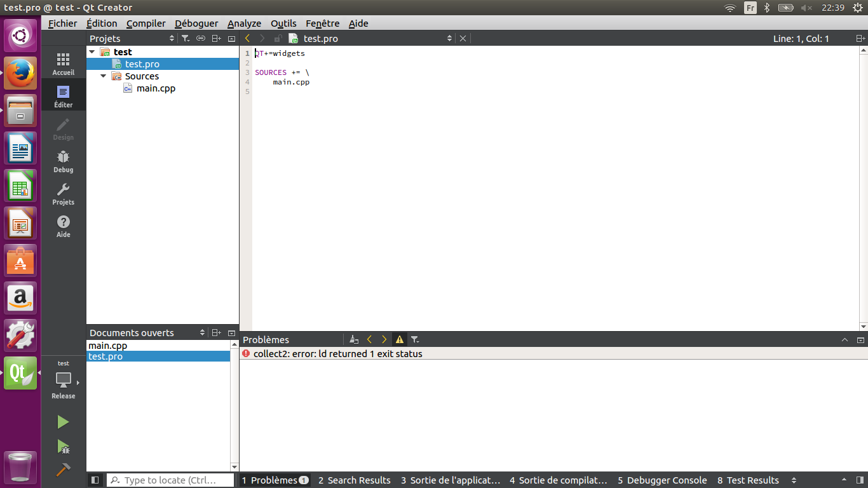Image resolution: width=868 pixels, height=488 pixels.
Task: Toggle the left sidebar visibility
Action: (95, 480)
